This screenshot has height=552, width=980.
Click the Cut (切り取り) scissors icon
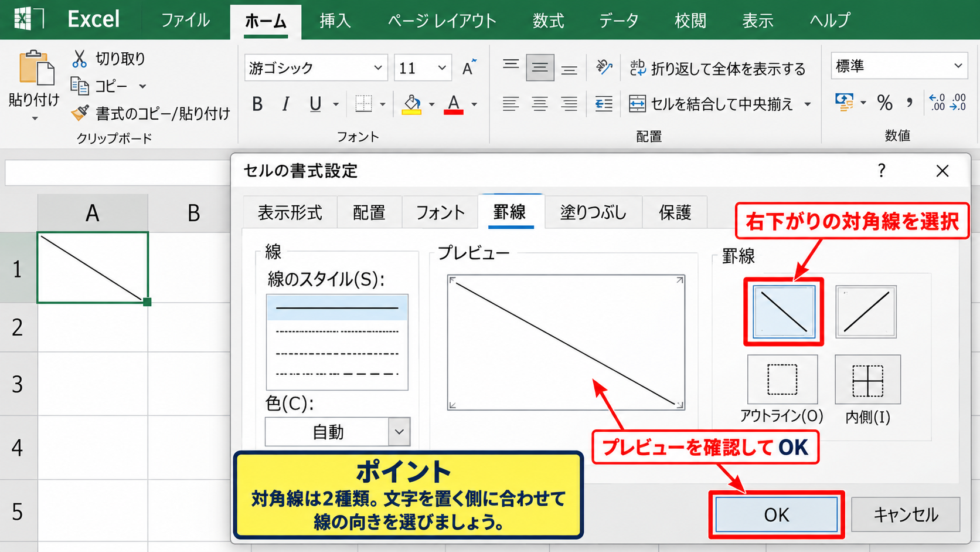pos(80,59)
